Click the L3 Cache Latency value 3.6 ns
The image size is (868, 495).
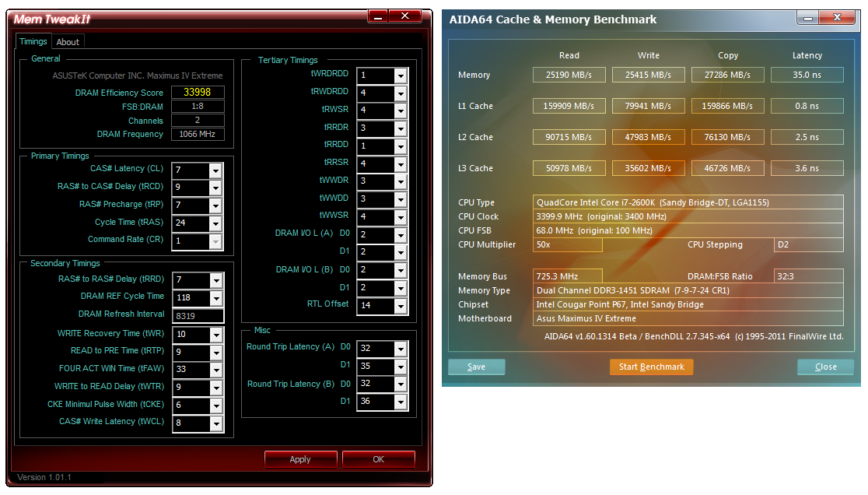pyautogui.click(x=807, y=168)
